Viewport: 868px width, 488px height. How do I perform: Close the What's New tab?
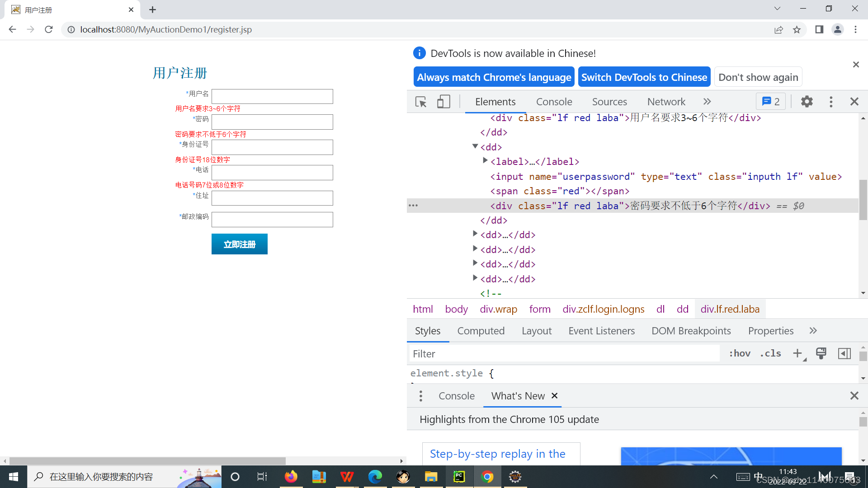tap(554, 396)
